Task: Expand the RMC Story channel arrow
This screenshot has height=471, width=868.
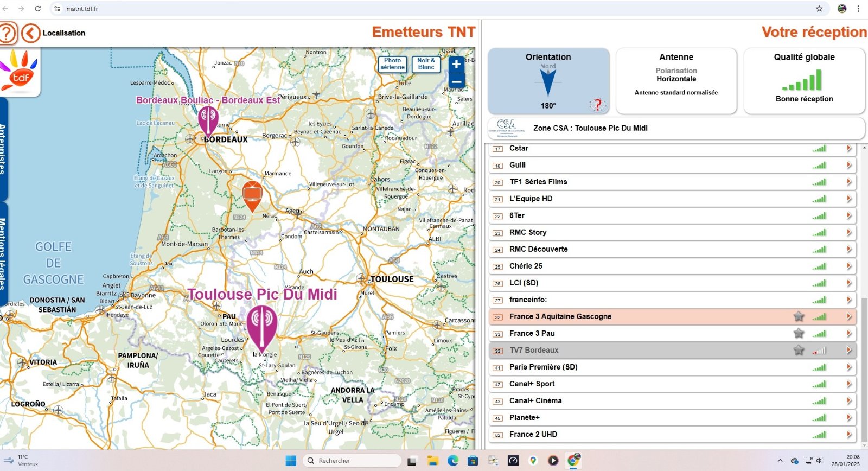Action: pyautogui.click(x=849, y=232)
